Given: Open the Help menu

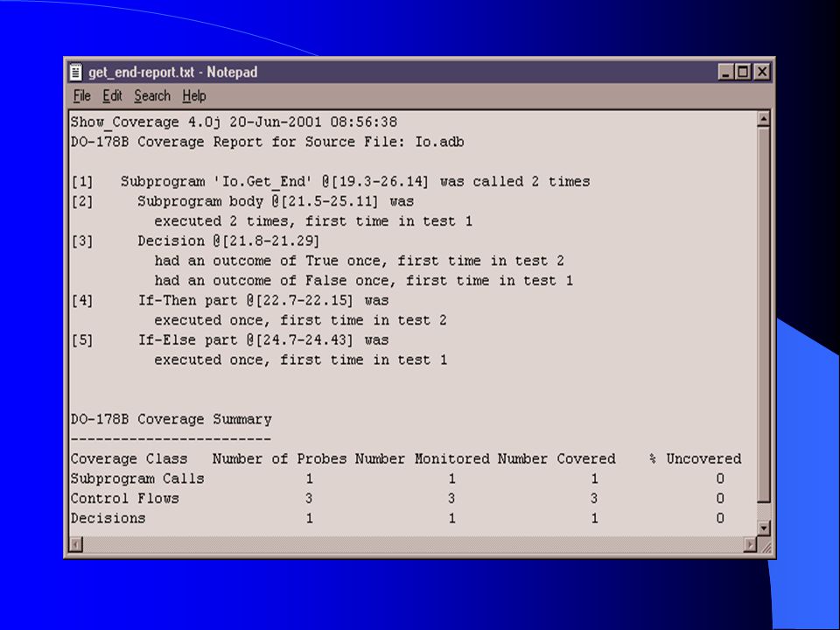Looking at the screenshot, I should click(x=194, y=96).
